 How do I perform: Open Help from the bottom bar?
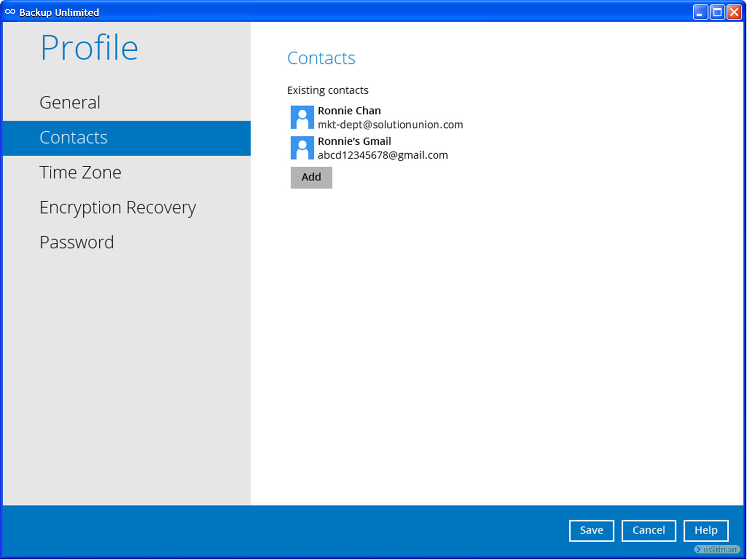[705, 531]
